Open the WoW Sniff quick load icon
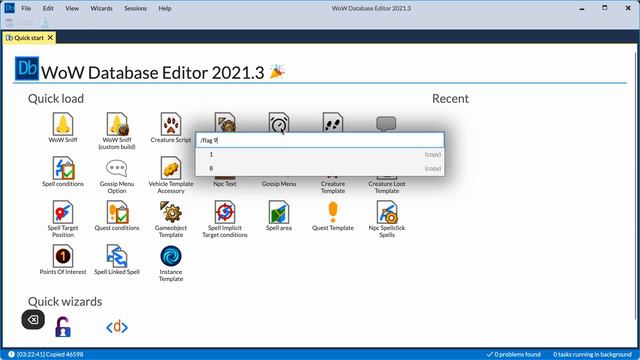The height and width of the screenshot is (360, 640). click(x=63, y=128)
